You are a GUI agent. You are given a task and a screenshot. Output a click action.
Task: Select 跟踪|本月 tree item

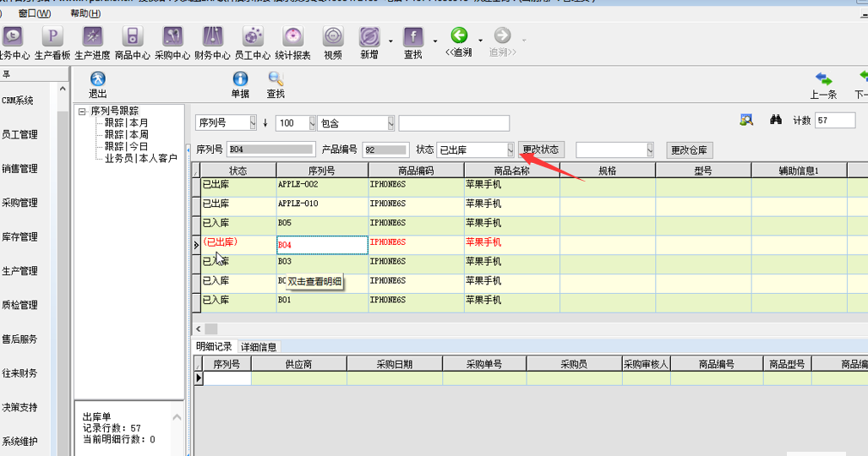pyautogui.click(x=126, y=122)
